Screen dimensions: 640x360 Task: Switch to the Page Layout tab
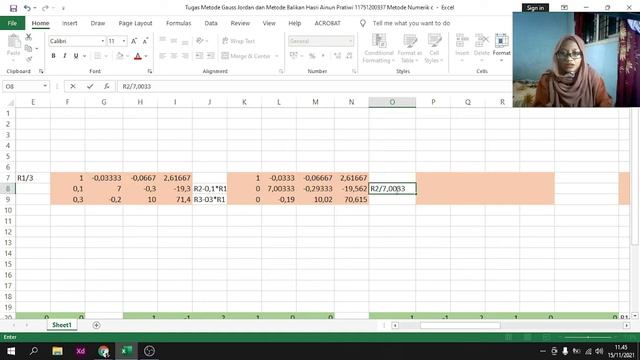[x=135, y=23]
